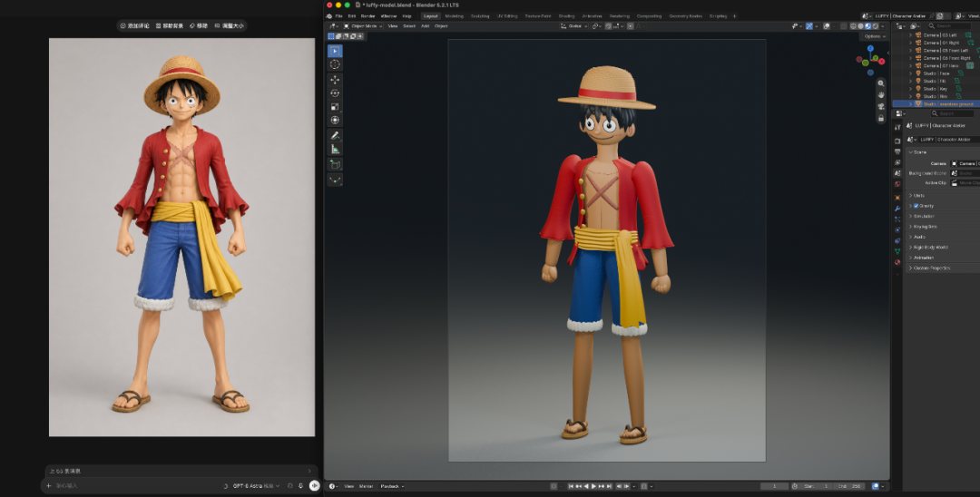Screen dimensions: 980x497
Task: Click the current frame number field
Action: 774,486
